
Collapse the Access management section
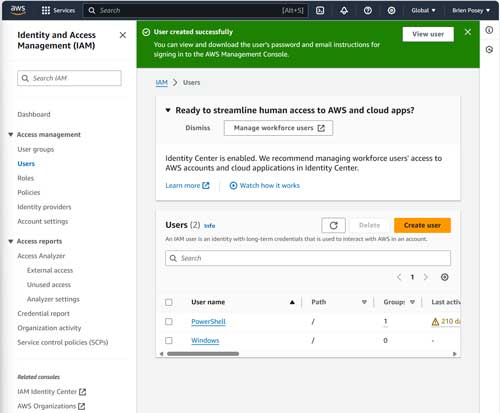pyautogui.click(x=11, y=135)
